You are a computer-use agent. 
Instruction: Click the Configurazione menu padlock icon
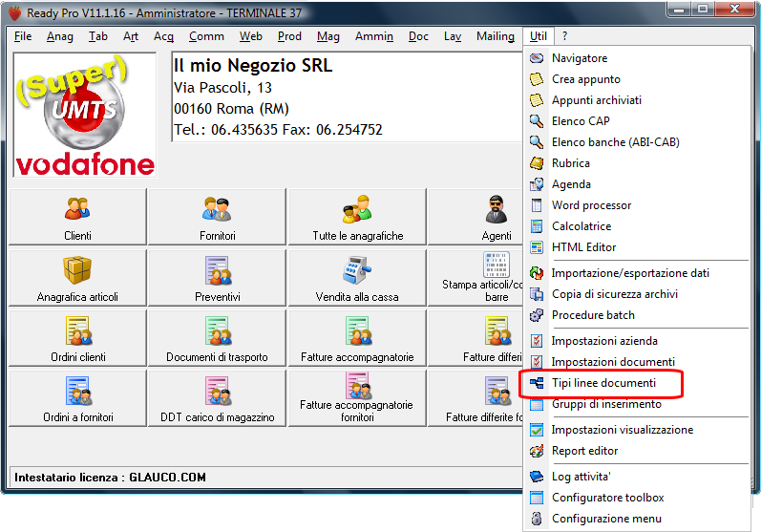(537, 519)
